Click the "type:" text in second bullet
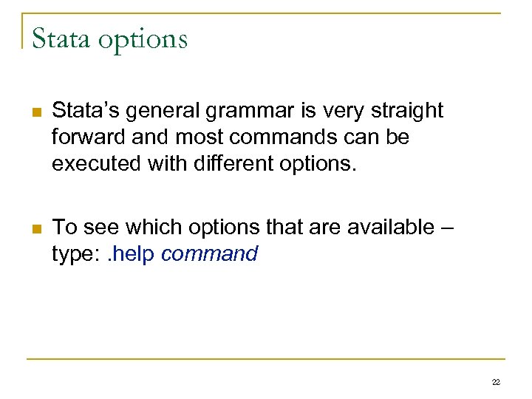Viewport: 532px width, 399px height. [x=72, y=254]
